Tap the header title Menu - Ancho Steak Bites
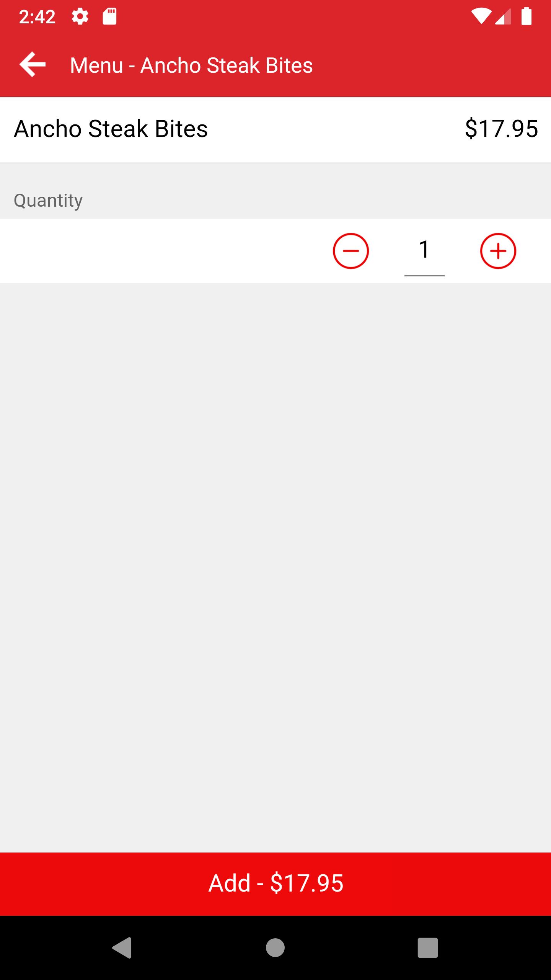Image resolution: width=551 pixels, height=980 pixels. (191, 65)
